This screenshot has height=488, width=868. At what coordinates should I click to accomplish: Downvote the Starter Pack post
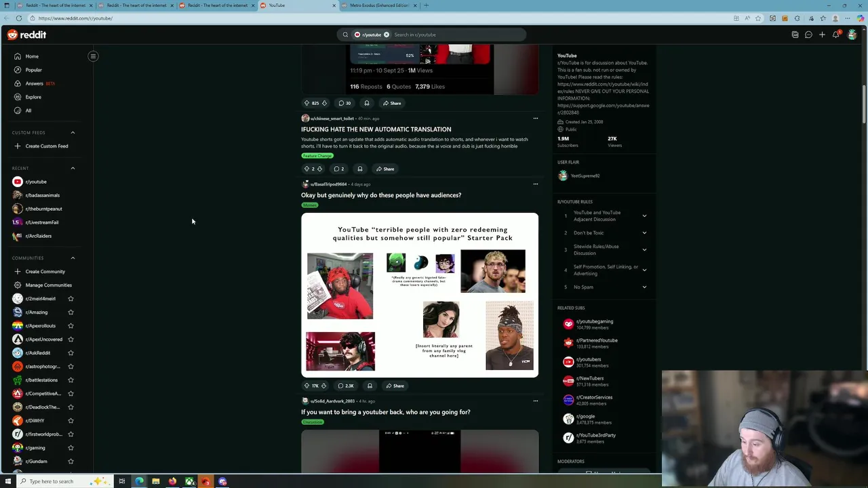(x=323, y=386)
